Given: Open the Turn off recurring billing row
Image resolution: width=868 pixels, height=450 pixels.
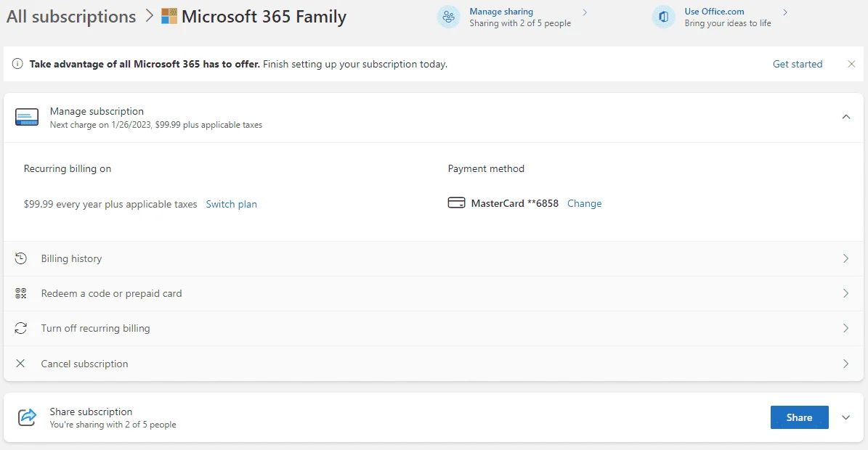Looking at the screenshot, I should (434, 328).
